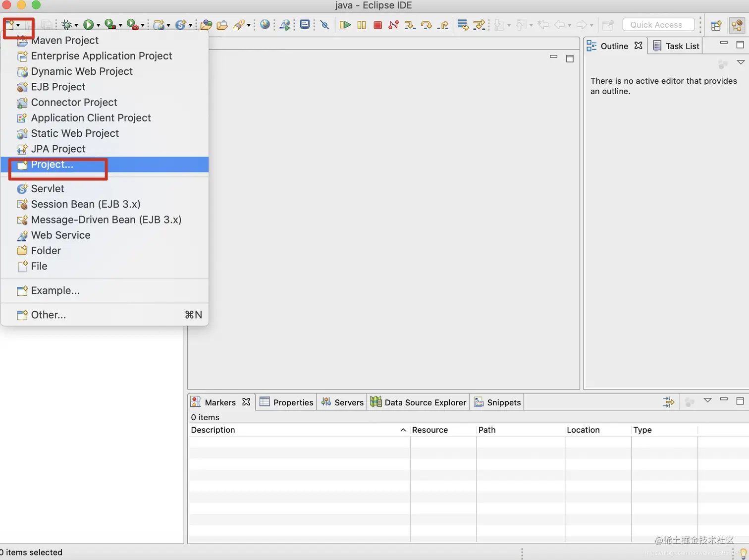The width and height of the screenshot is (749, 560).
Task: Click the Open Task folder icon
Action: pyautogui.click(x=222, y=25)
